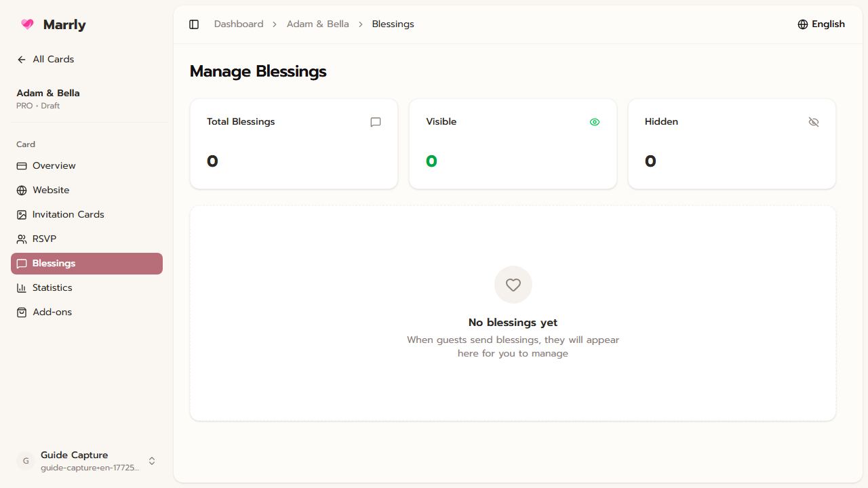Open the English language selector
This screenshot has width=868, height=488.
821,24
